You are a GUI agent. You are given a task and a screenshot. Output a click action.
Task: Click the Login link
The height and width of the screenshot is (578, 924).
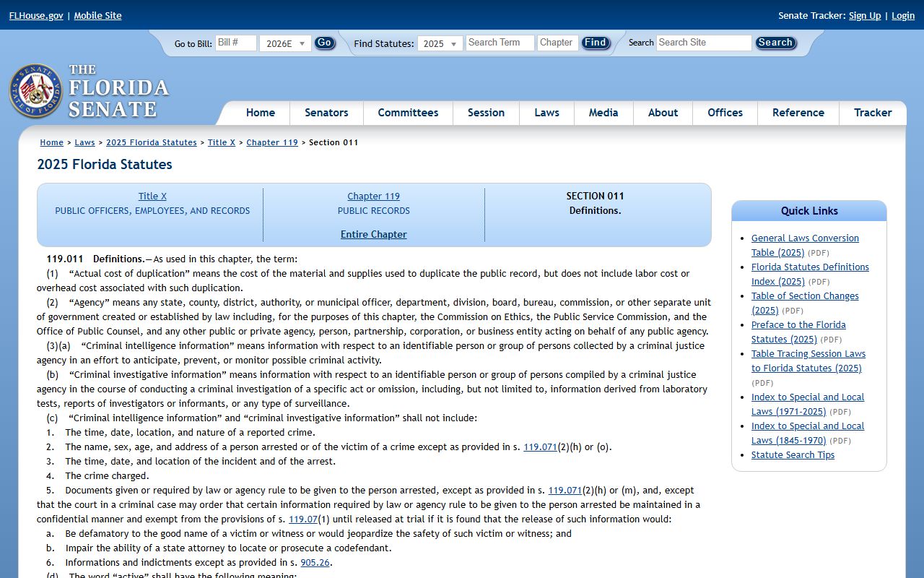pyautogui.click(x=903, y=15)
